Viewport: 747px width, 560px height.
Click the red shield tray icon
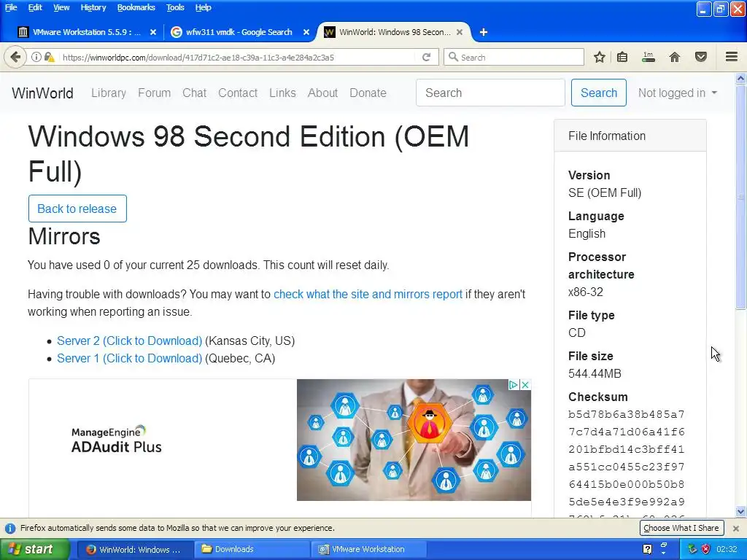[705, 549]
